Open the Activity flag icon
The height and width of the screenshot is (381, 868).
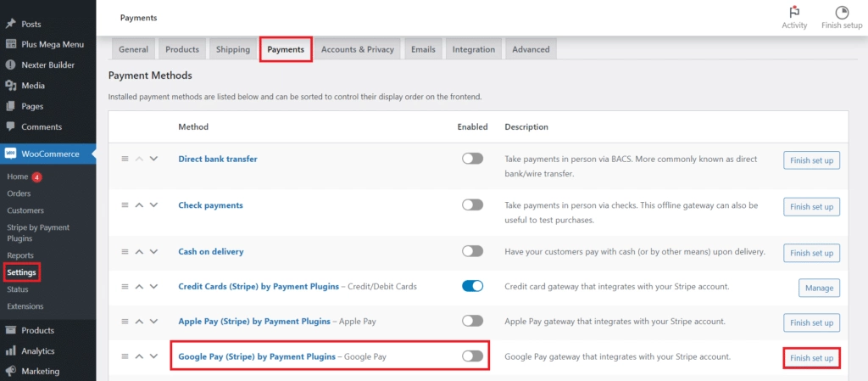(x=794, y=12)
